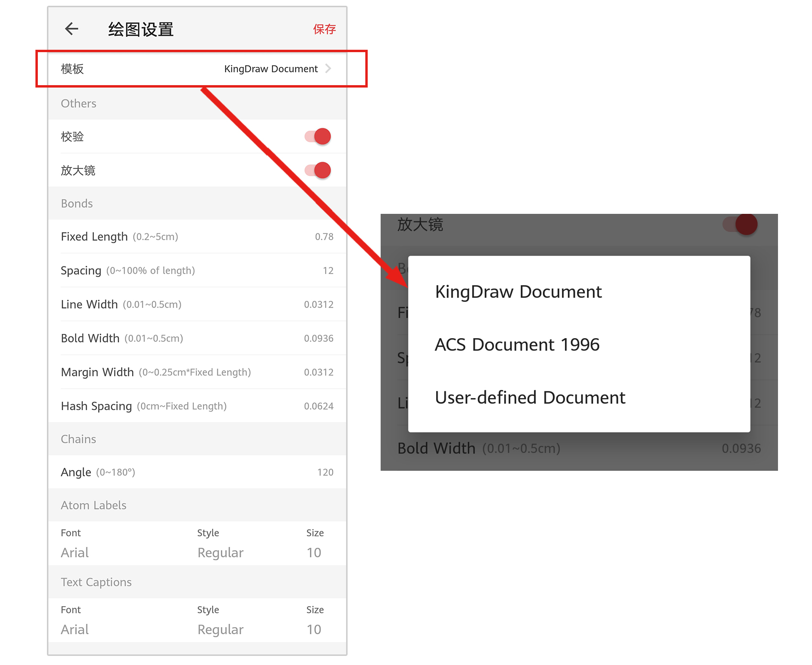Open the 模板 template chevron
Screen dimensions: 812x665
coord(328,68)
